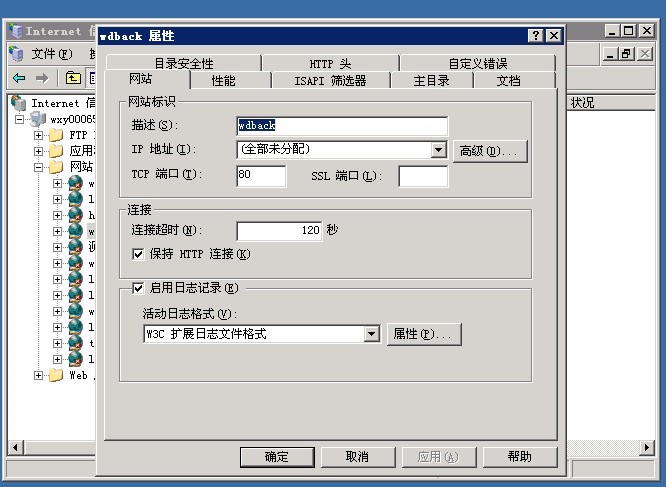Image resolution: width=666 pixels, height=487 pixels.
Task: Select the 网站 folder icon in tree
Action: [56, 167]
